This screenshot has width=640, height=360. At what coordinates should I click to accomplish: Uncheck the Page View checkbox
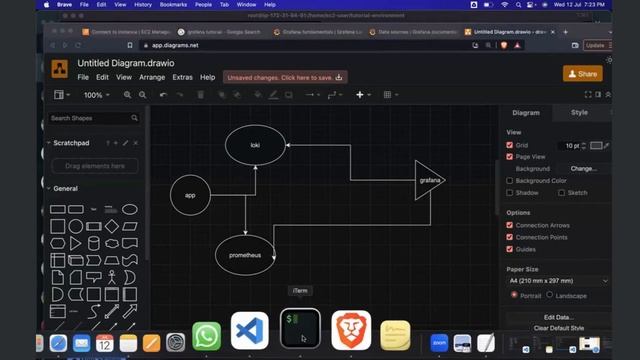click(509, 157)
